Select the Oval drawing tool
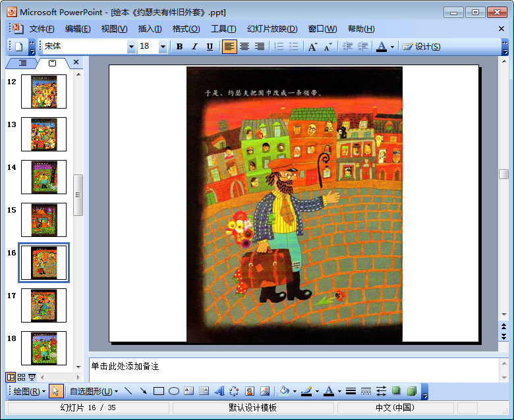This screenshot has width=514, height=420. [x=174, y=391]
